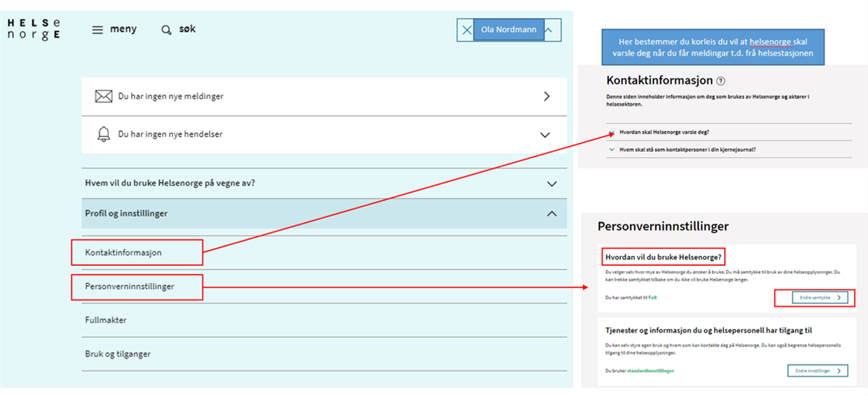Open the søk magnifier icon
The width and height of the screenshot is (868, 396).
166,30
